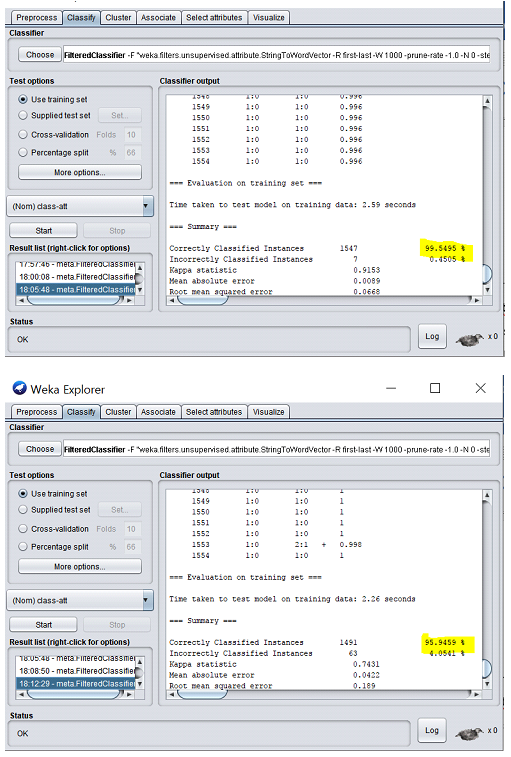
Task: Click the Classify tab in the 99.5495% window
Action: click(x=81, y=17)
